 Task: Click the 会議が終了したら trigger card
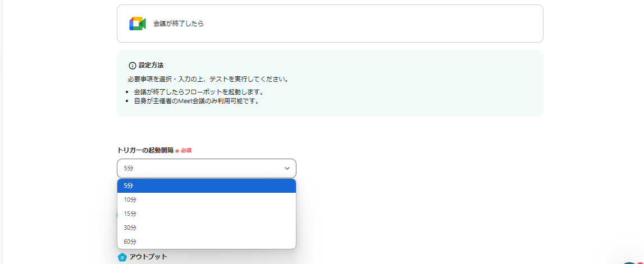pos(330,24)
